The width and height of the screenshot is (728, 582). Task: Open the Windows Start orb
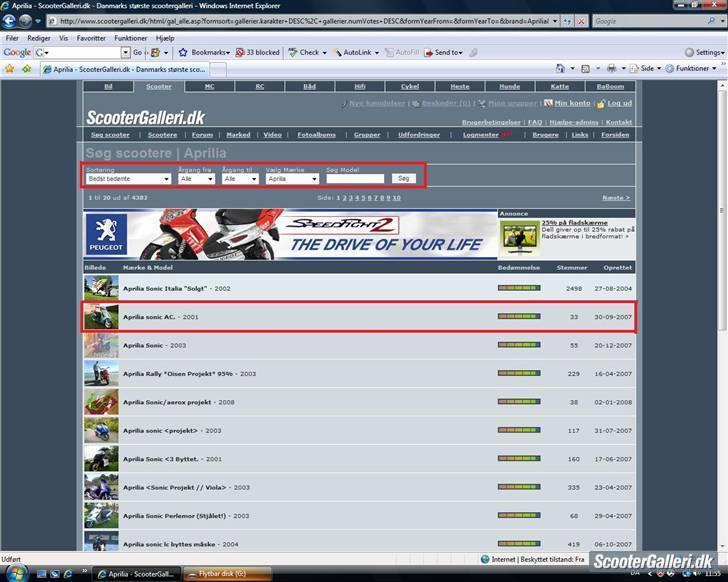[x=12, y=573]
